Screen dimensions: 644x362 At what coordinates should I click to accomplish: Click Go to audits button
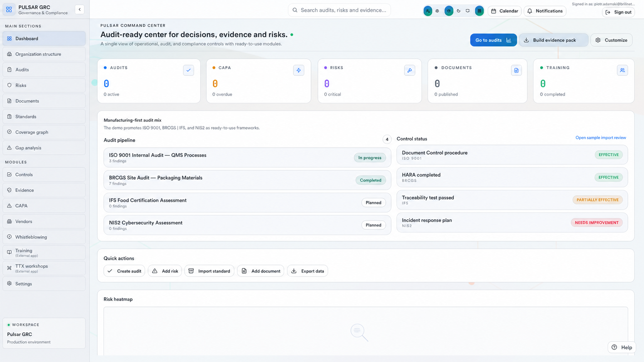493,40
